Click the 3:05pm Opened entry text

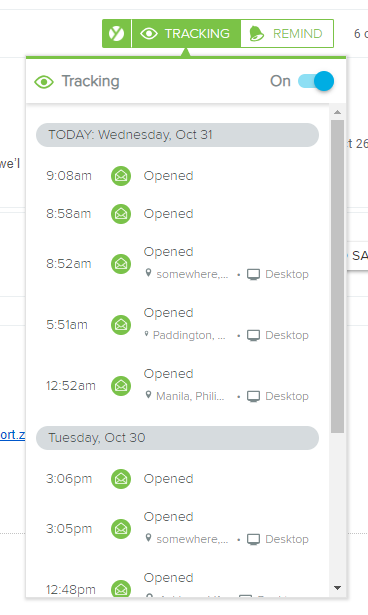click(168, 517)
